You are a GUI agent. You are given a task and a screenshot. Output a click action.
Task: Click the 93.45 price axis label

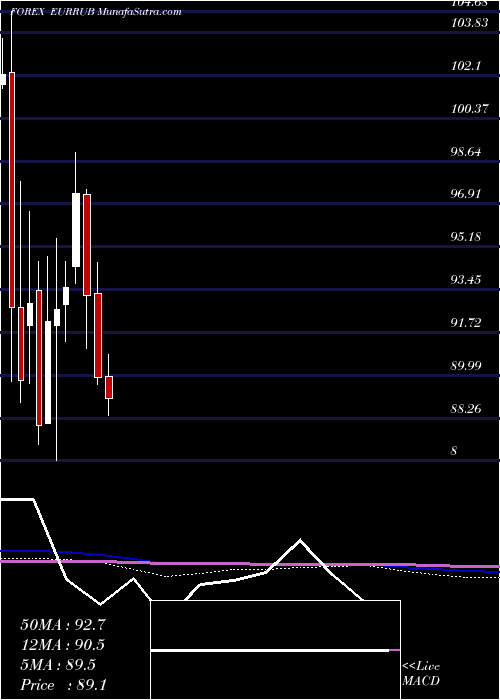tap(466, 280)
